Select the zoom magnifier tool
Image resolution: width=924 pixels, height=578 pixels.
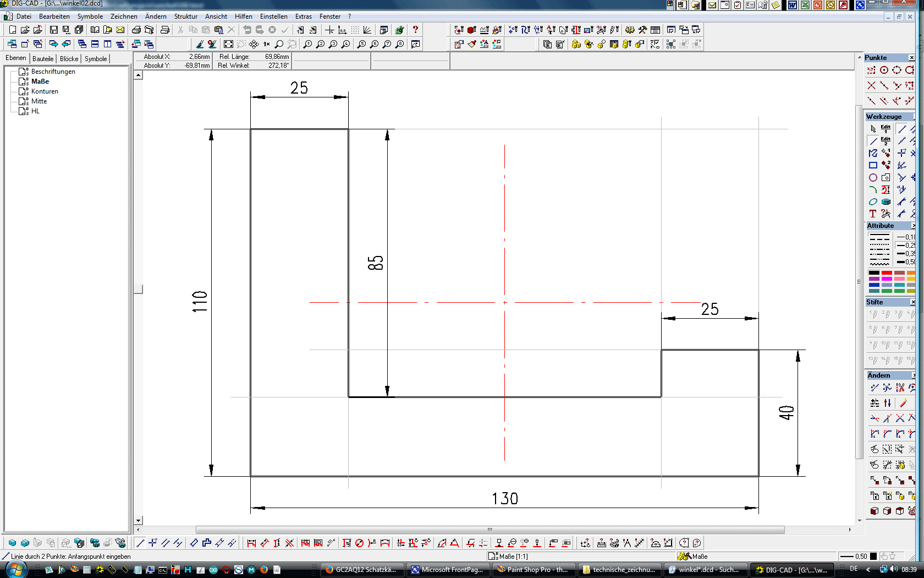click(x=279, y=44)
